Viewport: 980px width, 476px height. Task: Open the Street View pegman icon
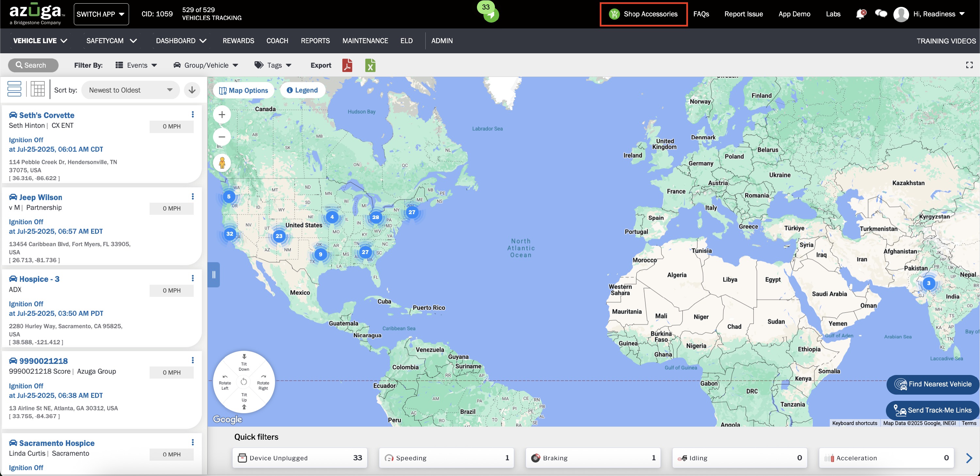222,162
